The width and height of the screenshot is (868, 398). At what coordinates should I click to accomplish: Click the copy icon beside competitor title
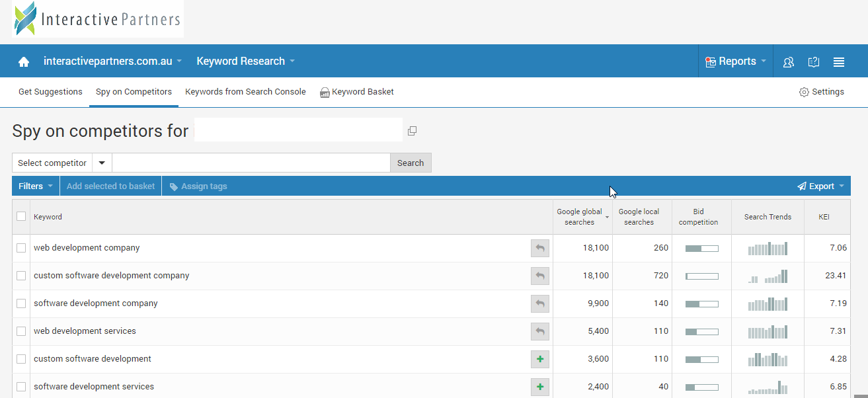412,131
